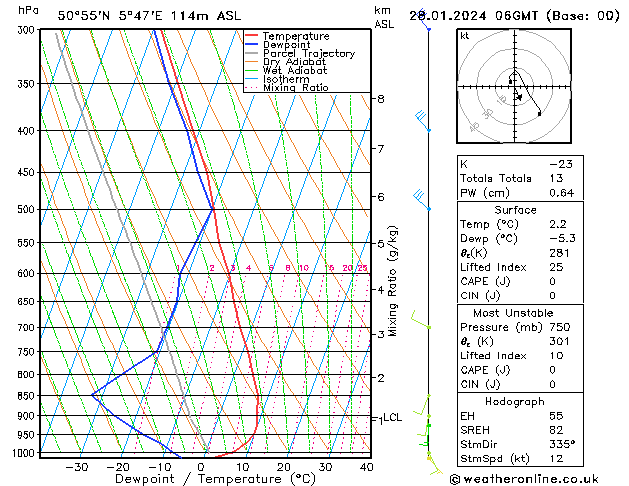
Task: Click the 'Totals Totals' row label
Action: point(495,178)
